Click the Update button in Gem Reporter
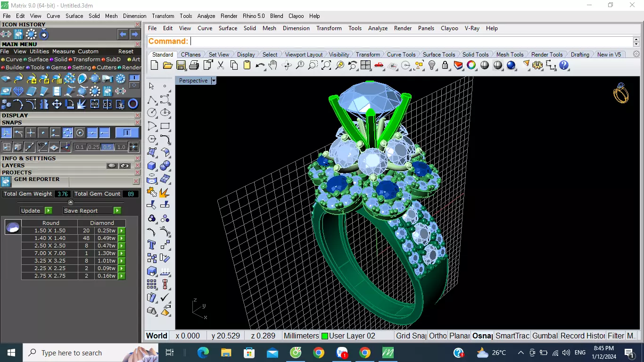 pyautogui.click(x=36, y=211)
